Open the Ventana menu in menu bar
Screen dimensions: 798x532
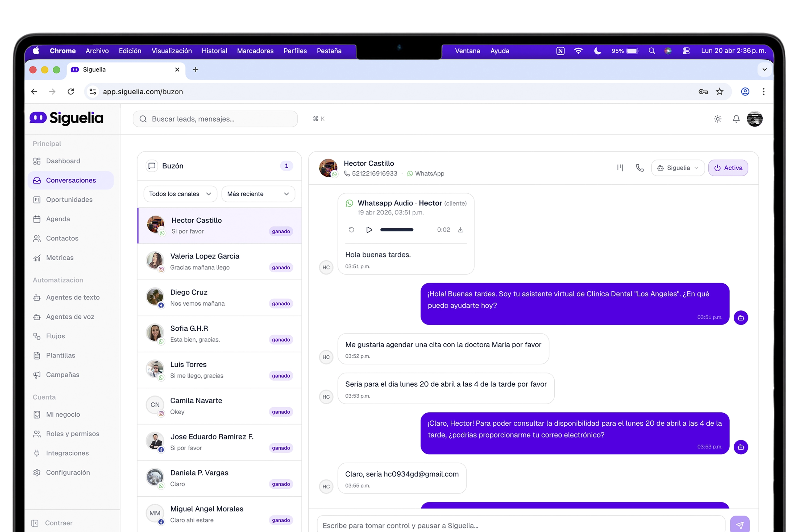coord(468,51)
